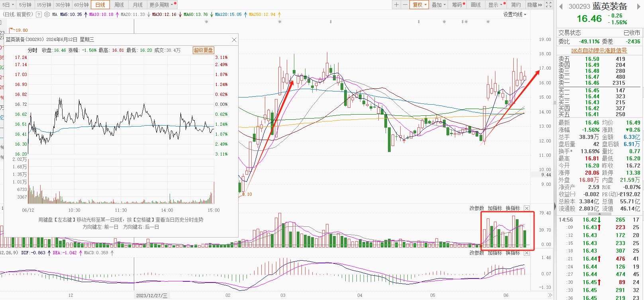Click 加指标 on the MACD panel
Image resolution: width=644 pixels, height=300 pixels.
(x=495, y=253)
